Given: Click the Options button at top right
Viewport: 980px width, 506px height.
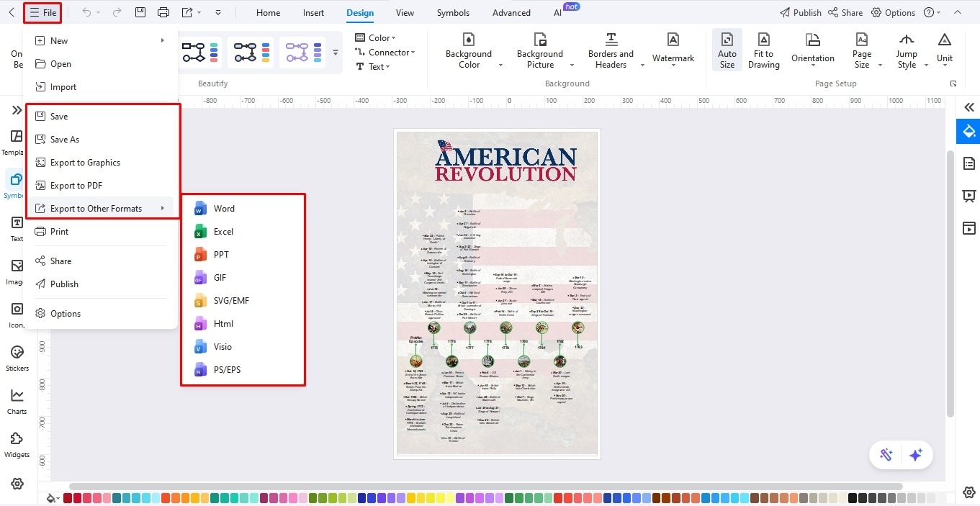Looking at the screenshot, I should [893, 13].
